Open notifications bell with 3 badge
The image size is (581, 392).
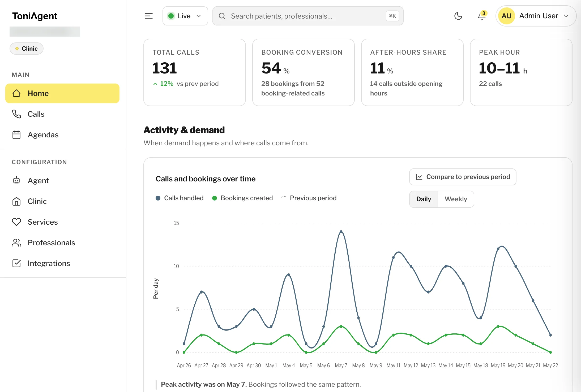point(482,16)
